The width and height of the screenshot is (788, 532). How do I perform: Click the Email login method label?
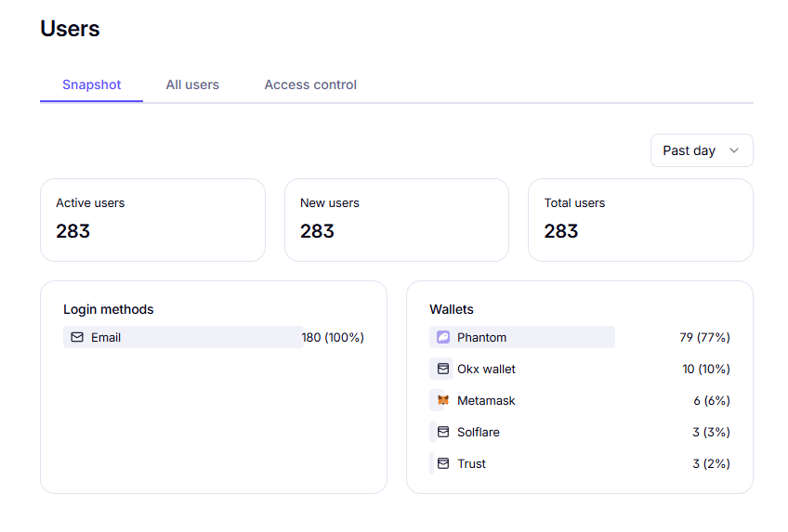tap(106, 337)
